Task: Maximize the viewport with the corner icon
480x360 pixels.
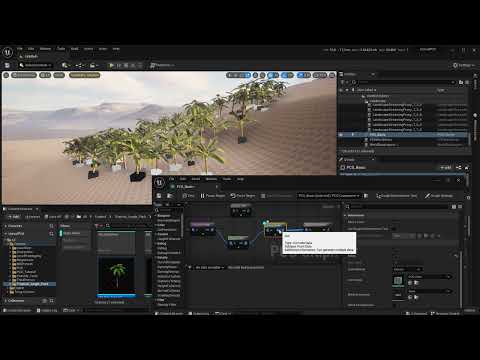Action: 332,75
